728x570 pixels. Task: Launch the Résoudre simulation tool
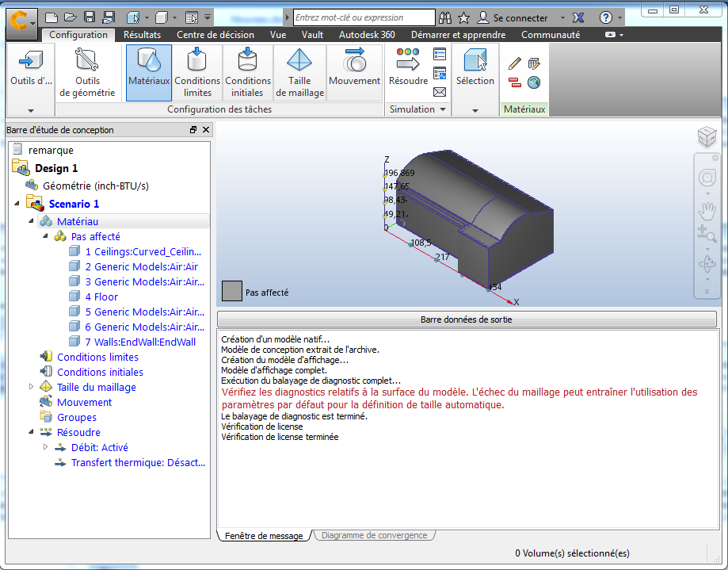[407, 71]
